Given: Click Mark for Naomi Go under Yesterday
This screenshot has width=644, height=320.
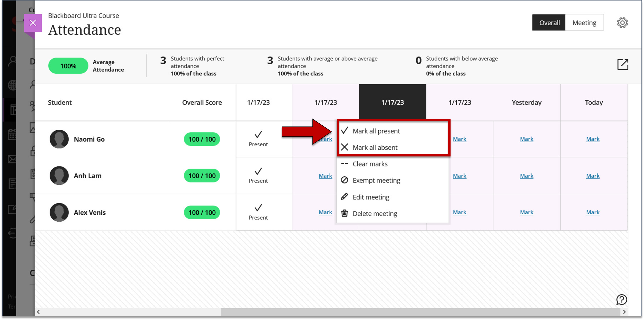Looking at the screenshot, I should click(527, 139).
